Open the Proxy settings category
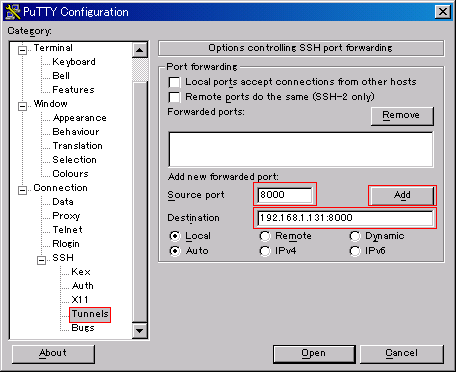Screen dimensions: 456x372 (x=66, y=216)
